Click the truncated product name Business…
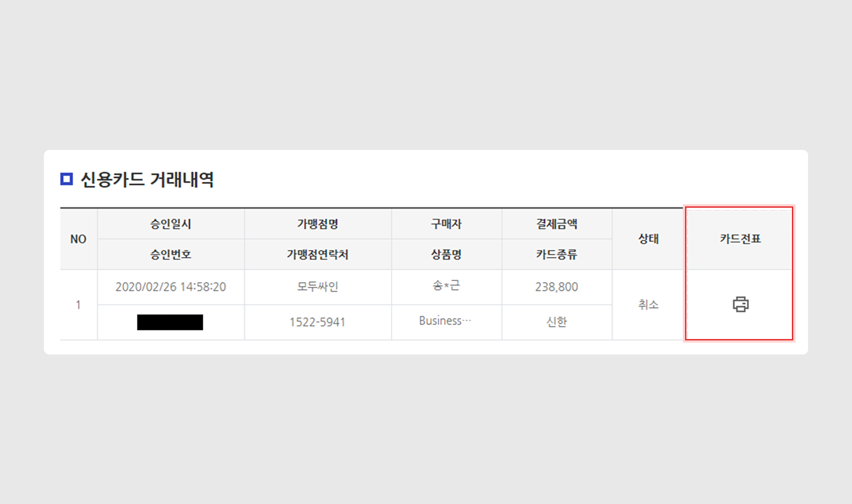852x504 pixels. tap(445, 321)
